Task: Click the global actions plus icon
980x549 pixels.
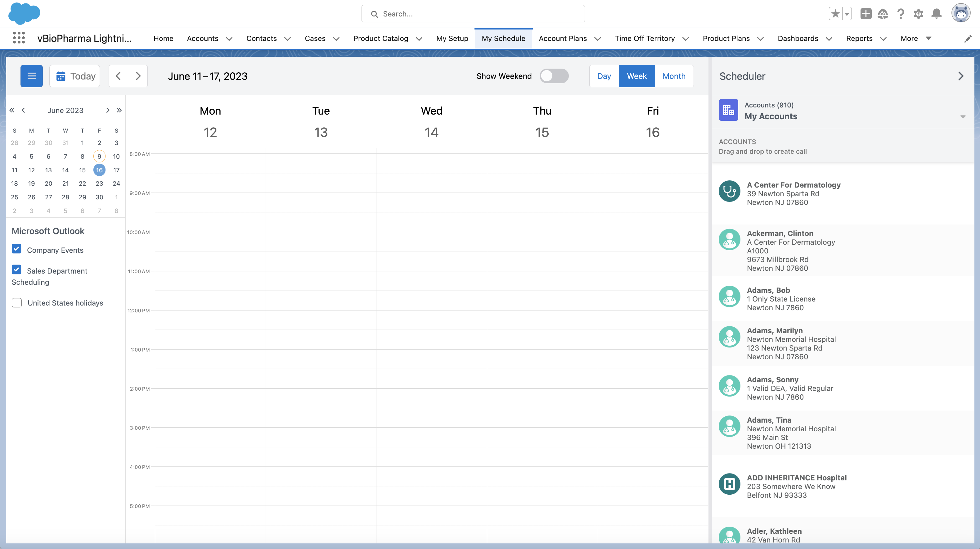Action: (x=865, y=14)
